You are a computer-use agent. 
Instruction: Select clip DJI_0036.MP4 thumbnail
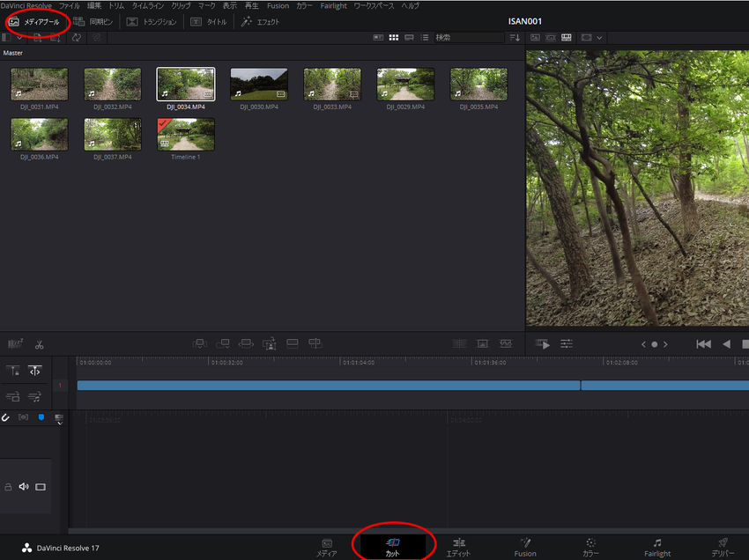click(x=39, y=135)
